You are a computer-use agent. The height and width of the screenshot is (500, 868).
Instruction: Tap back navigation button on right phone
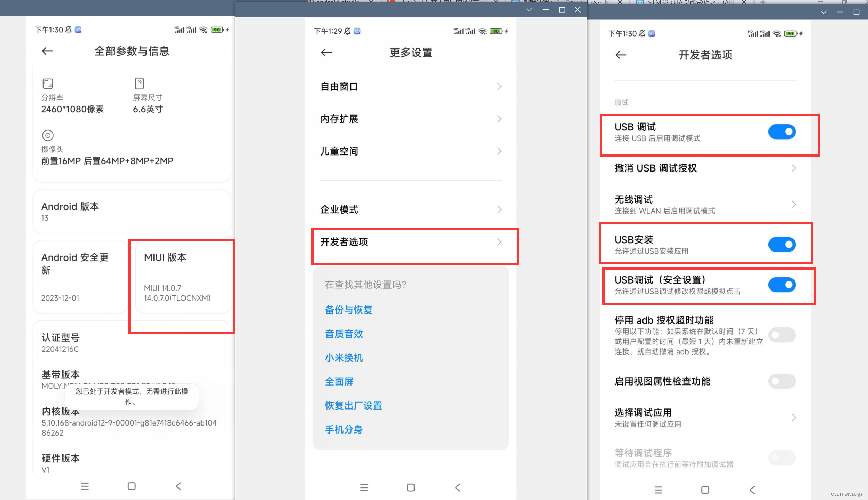point(752,490)
